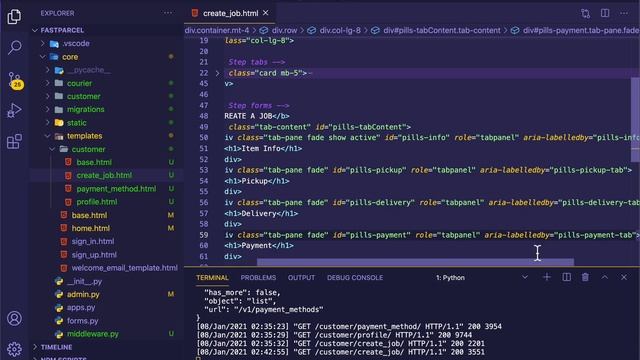Screen dimensions: 640x360
Task: Open base.html inside templates/customer
Action: [94, 162]
